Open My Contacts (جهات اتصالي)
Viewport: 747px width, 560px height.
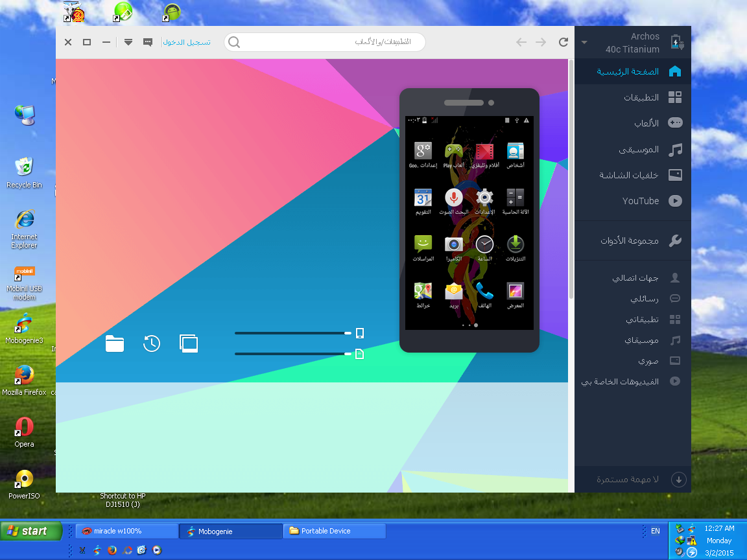633,277
